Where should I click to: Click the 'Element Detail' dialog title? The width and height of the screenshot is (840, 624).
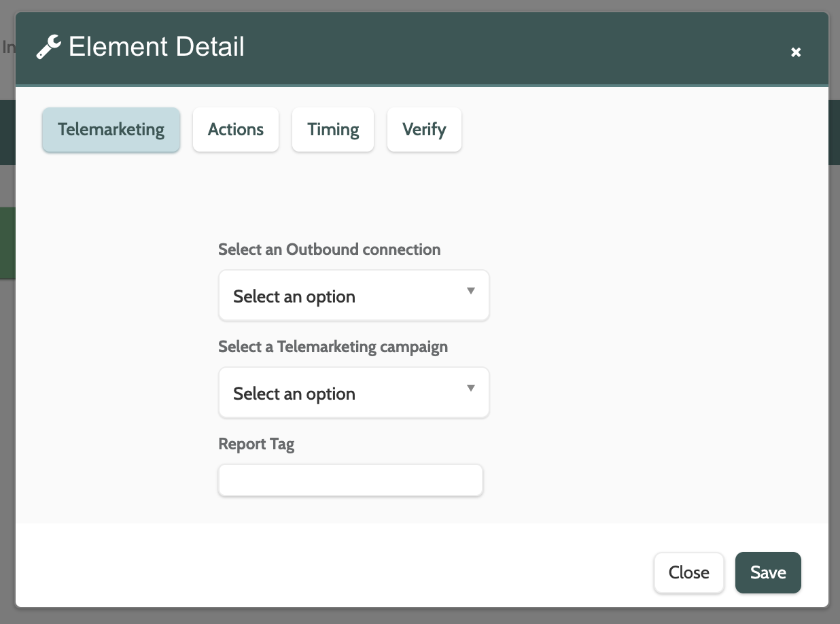click(156, 47)
